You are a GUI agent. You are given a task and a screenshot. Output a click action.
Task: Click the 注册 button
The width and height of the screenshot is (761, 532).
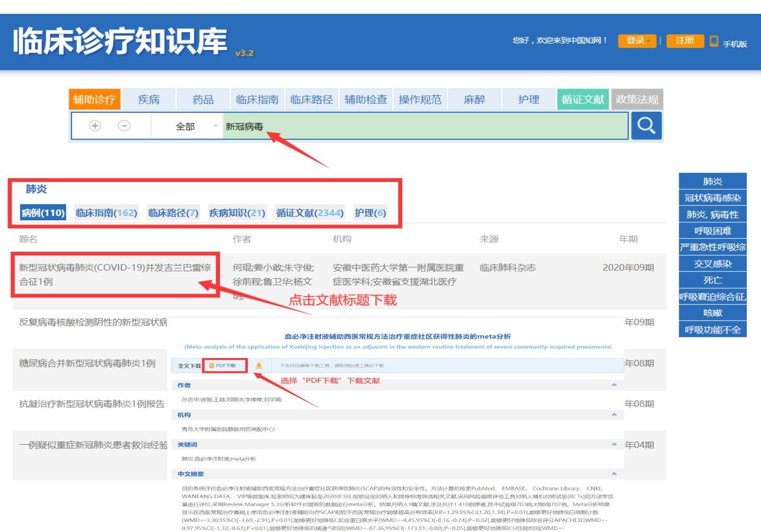coord(685,40)
